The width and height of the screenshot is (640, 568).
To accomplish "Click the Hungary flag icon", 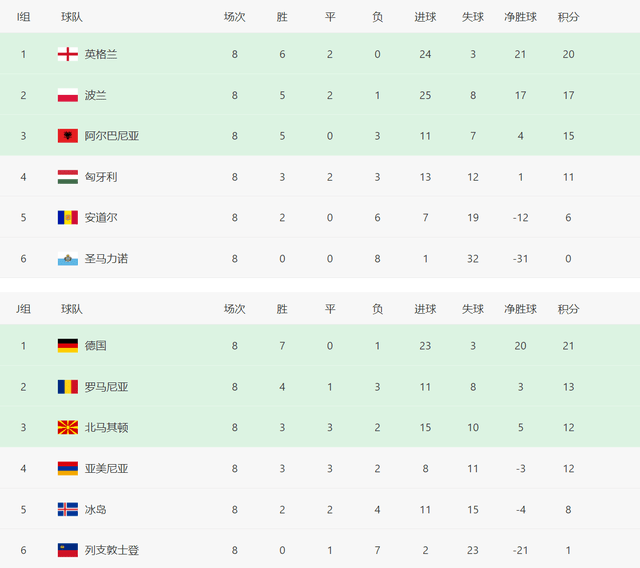I will [68, 177].
